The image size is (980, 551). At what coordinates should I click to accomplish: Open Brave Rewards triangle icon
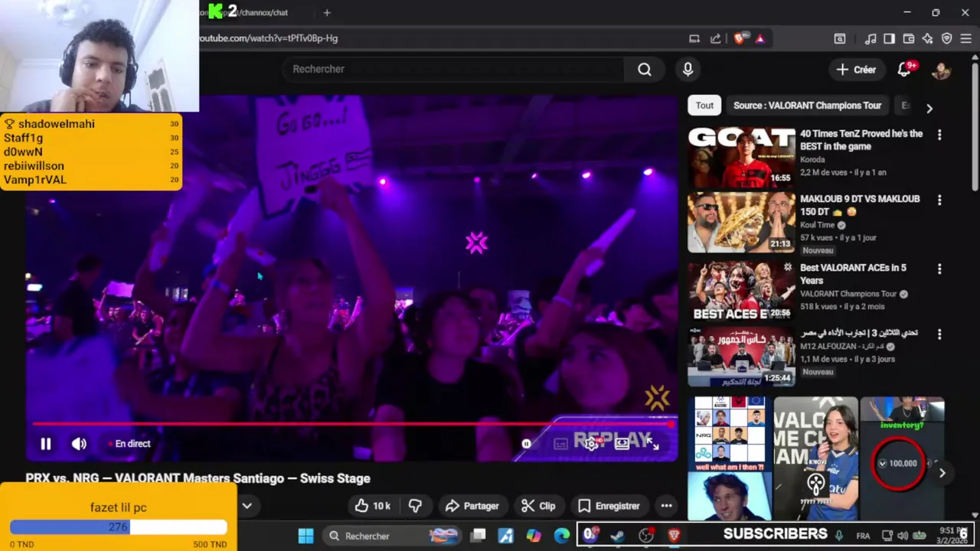point(759,38)
